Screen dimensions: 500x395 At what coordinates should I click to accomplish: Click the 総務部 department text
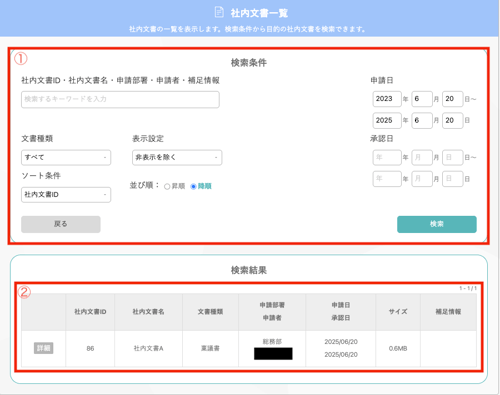pos(272,342)
